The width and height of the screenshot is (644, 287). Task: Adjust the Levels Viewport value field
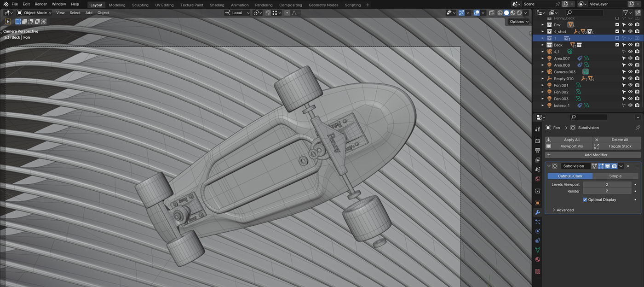tap(607, 184)
